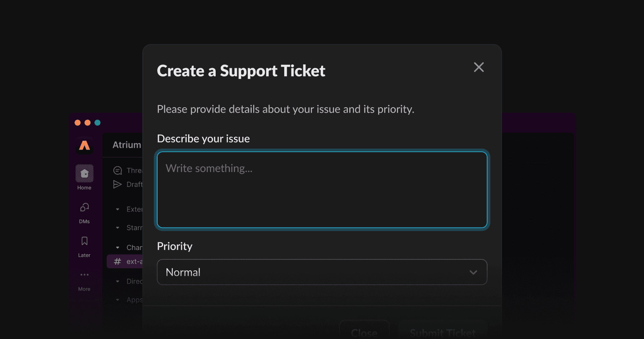Collapse the Apps section caret
The image size is (644, 339).
tap(118, 300)
